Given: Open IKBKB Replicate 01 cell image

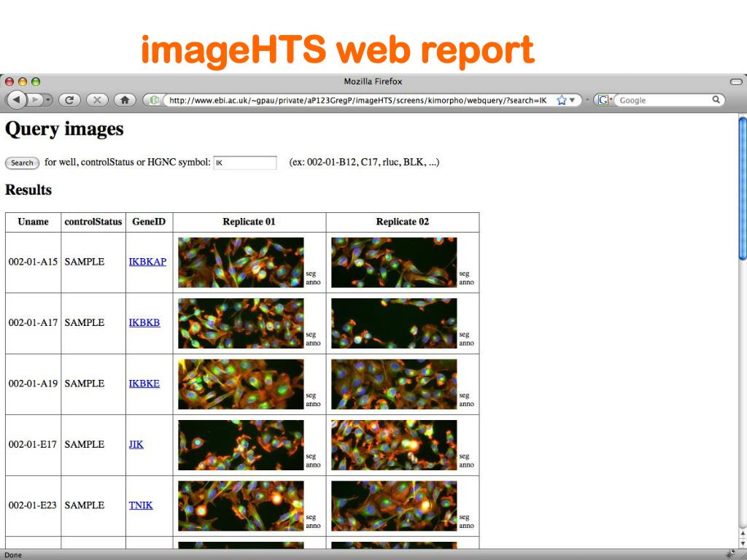Looking at the screenshot, I should 241,323.
